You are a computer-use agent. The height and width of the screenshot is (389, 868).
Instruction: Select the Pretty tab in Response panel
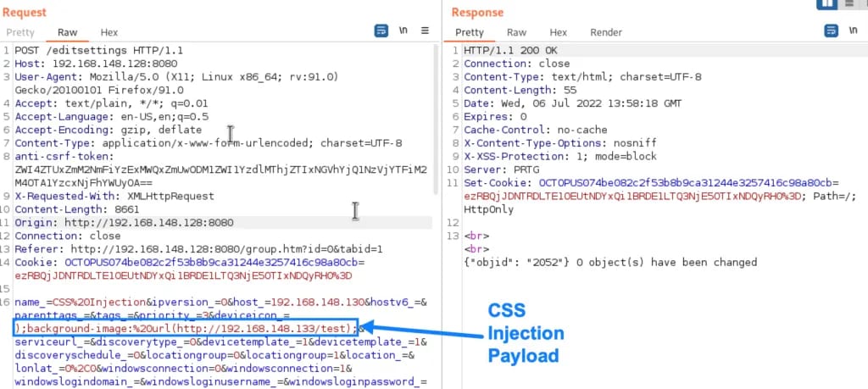(x=470, y=33)
